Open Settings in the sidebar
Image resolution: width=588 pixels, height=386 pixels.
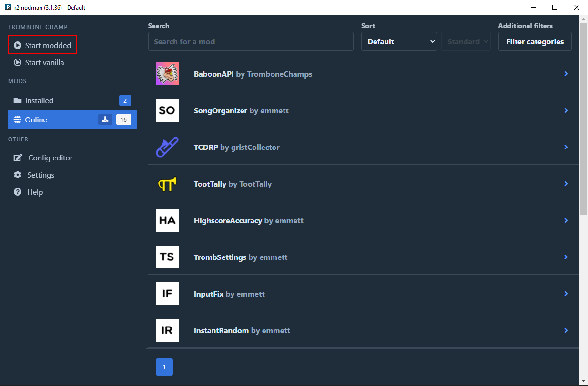click(34, 175)
